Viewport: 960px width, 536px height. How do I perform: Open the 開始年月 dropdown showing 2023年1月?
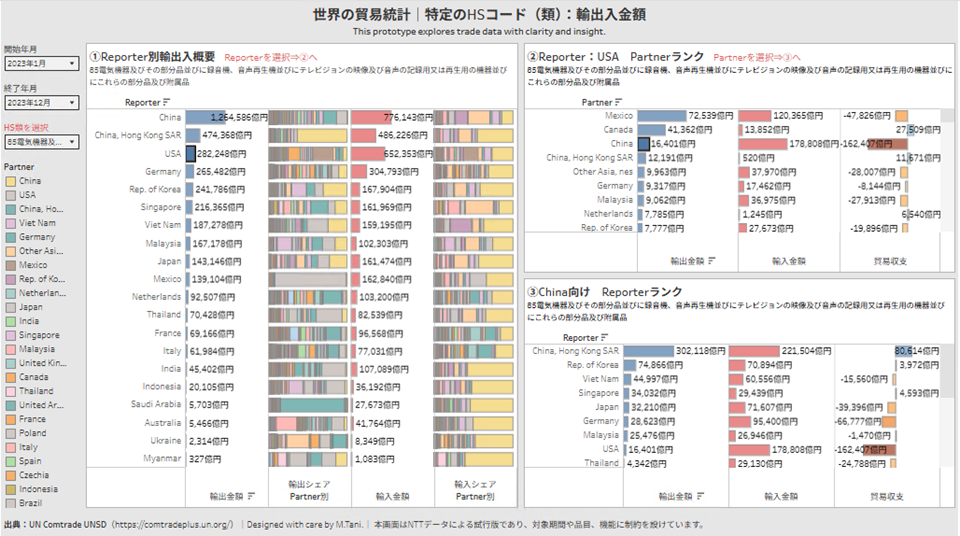coord(41,63)
